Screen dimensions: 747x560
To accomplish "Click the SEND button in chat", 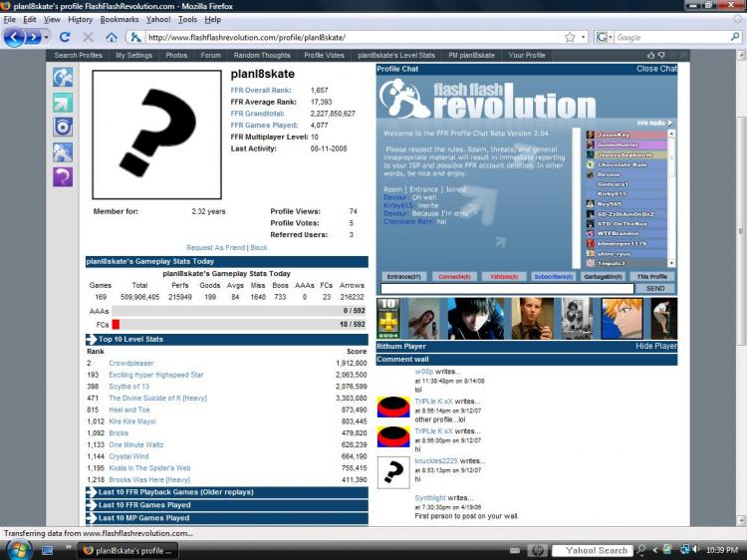I will point(655,288).
